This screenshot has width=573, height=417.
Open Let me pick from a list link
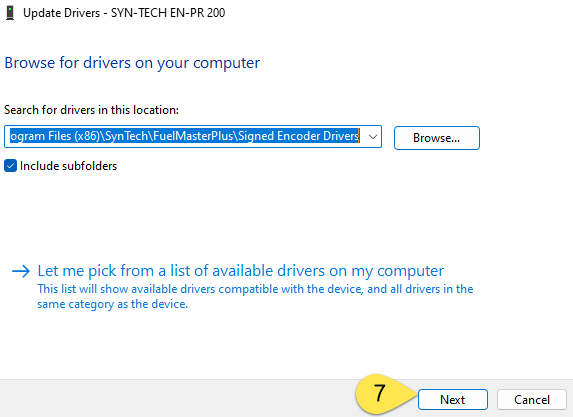[x=240, y=271]
